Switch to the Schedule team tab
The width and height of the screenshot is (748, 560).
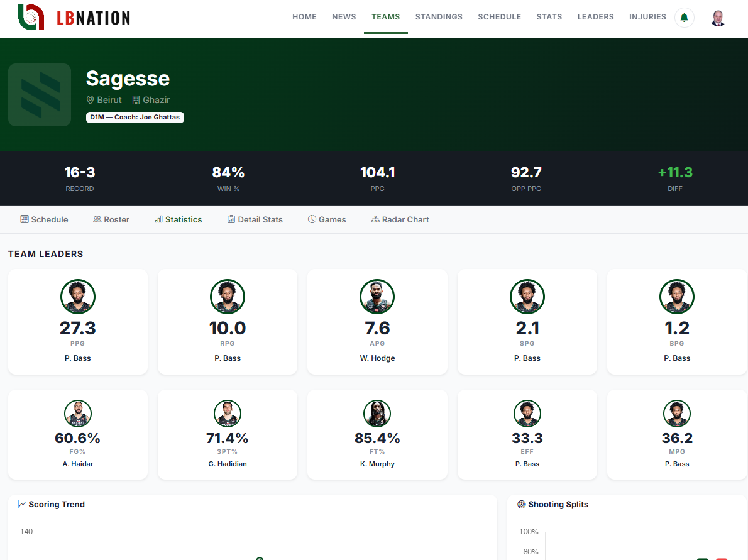(44, 219)
